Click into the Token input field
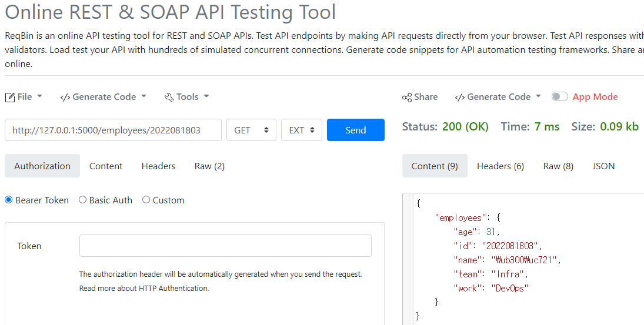This screenshot has height=325, width=644. 225,246
